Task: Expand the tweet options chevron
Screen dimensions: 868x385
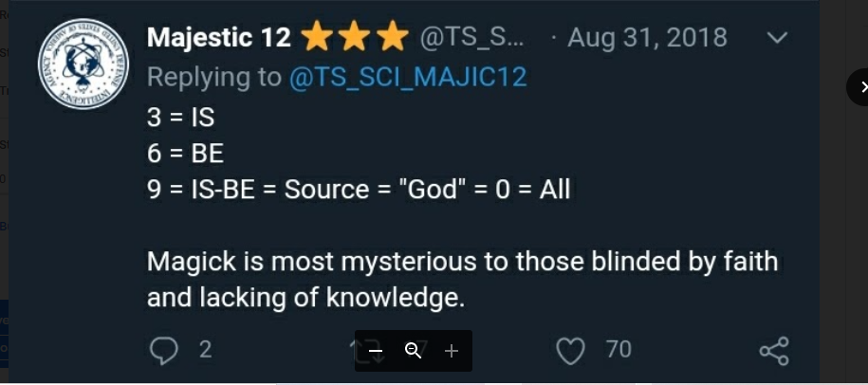Action: (776, 38)
